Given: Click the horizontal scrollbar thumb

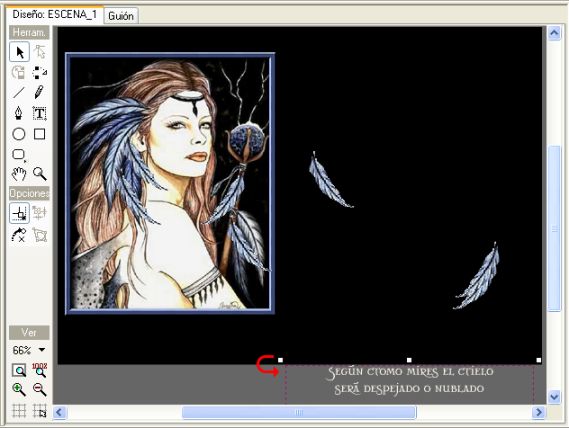Looking at the screenshot, I should coord(299,412).
